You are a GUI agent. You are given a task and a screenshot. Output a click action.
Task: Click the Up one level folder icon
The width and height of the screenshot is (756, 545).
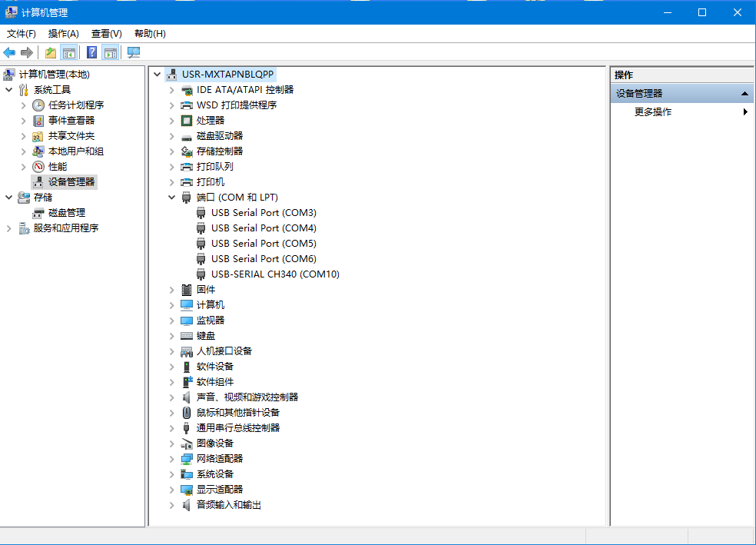click(x=51, y=52)
